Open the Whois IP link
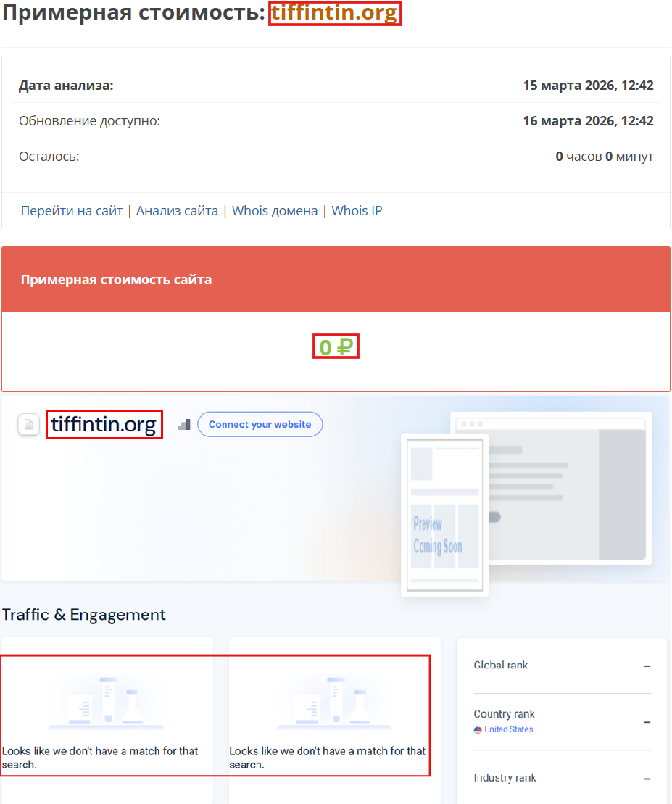Viewport: 672px width, 804px height. pyautogui.click(x=357, y=210)
